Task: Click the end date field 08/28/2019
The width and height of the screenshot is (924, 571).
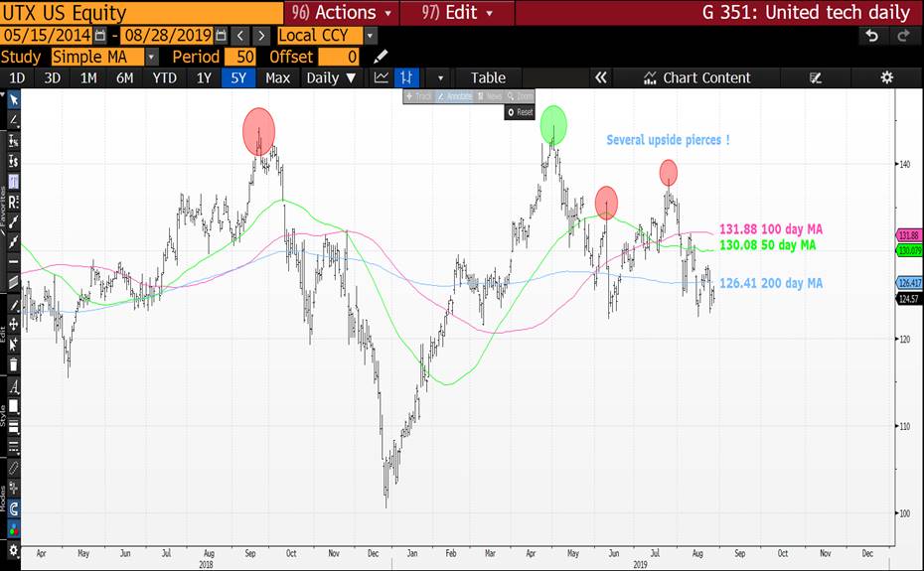Action: tap(167, 36)
